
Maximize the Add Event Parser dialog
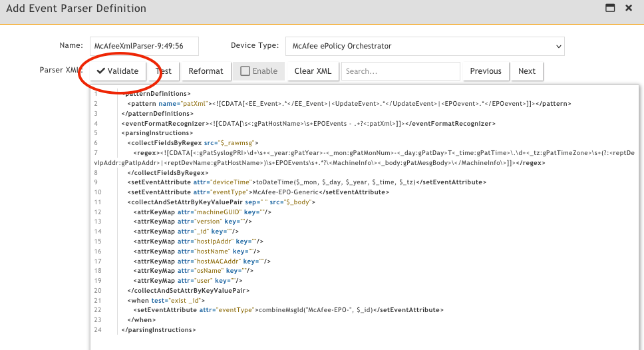pyautogui.click(x=609, y=8)
